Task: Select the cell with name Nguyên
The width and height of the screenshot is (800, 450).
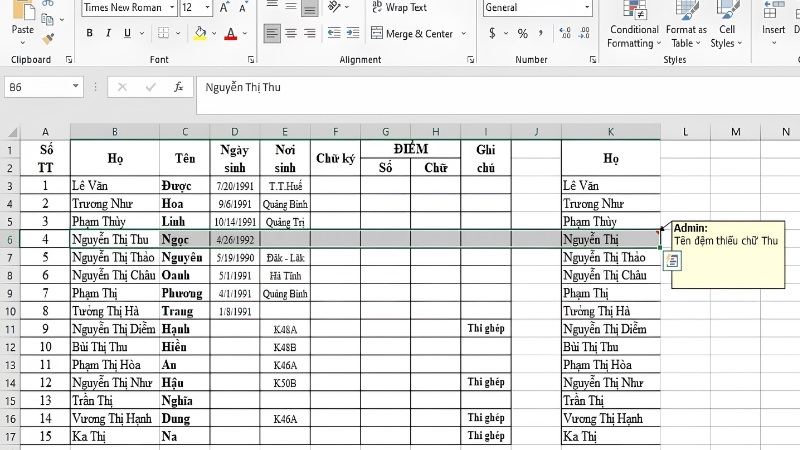Action: (184, 258)
